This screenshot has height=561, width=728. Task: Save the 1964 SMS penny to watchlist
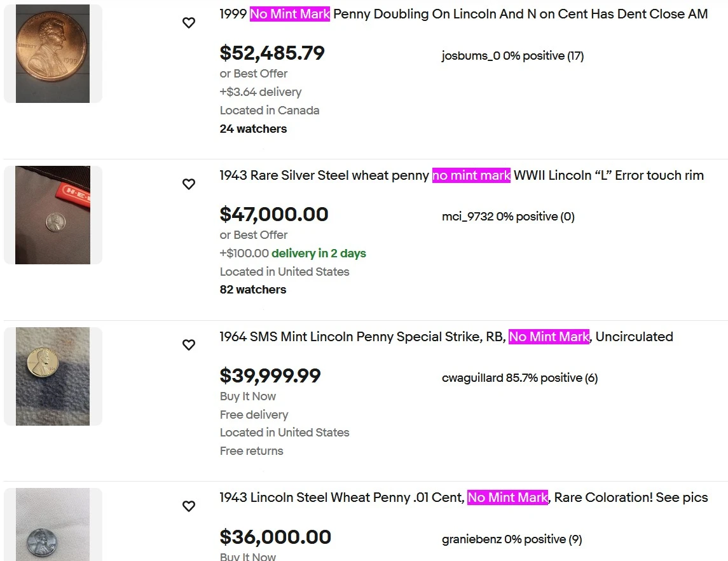(x=188, y=345)
